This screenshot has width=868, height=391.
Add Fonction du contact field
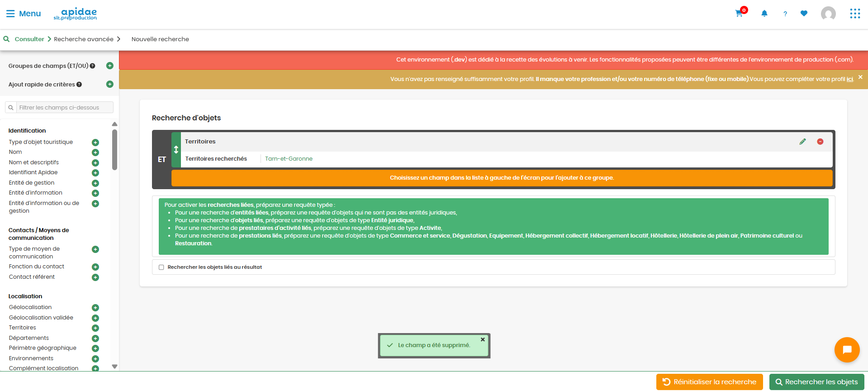tap(95, 267)
